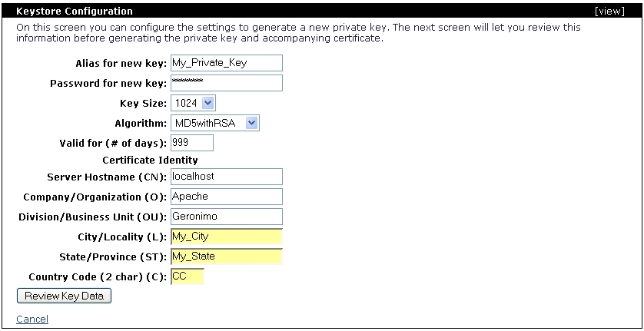Viewport: 644px width, 331px height.
Task: Click the "Country Code (2 char) (C):" label
Action: click(98, 276)
